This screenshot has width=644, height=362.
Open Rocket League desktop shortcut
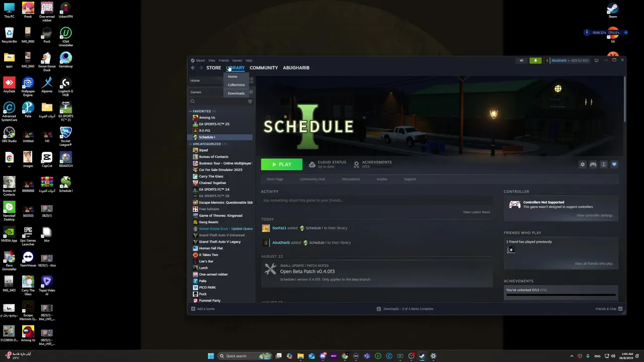coord(65,136)
